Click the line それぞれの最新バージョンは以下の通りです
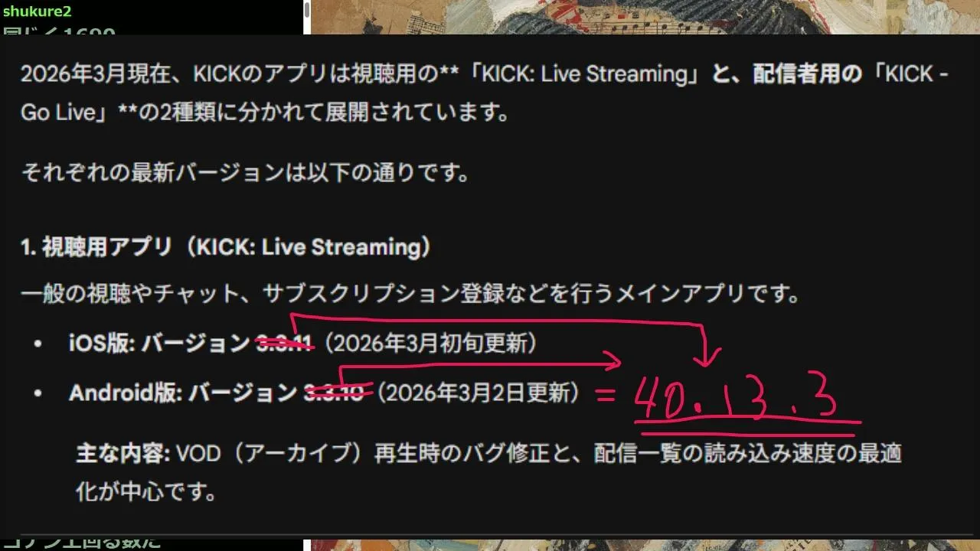The image size is (980, 551). click(x=246, y=172)
